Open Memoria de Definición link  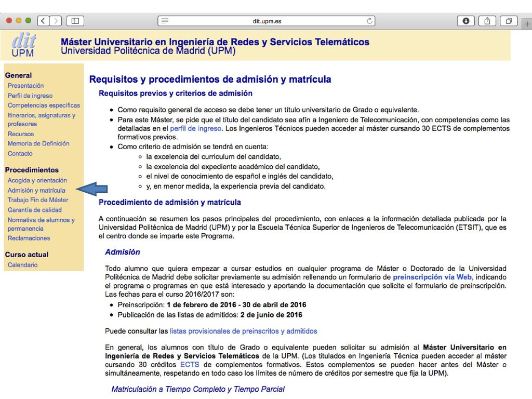click(38, 143)
